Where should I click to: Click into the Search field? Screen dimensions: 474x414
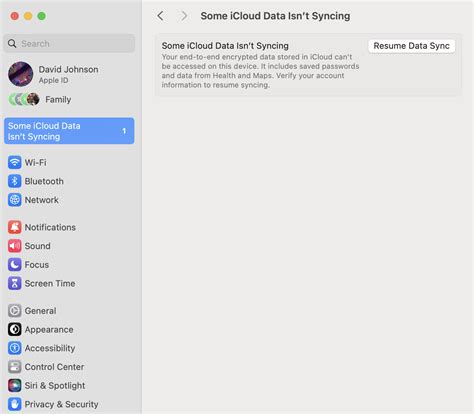click(69, 43)
